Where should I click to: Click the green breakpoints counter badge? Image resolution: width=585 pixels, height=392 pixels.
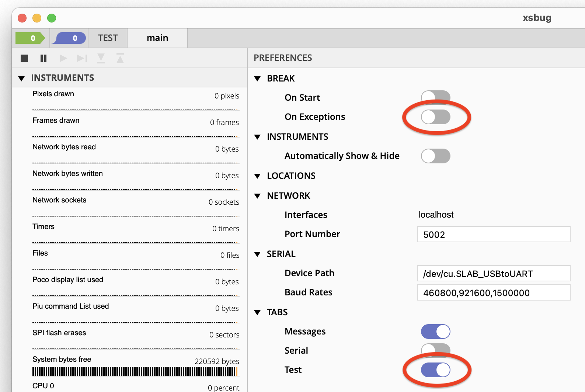point(31,38)
